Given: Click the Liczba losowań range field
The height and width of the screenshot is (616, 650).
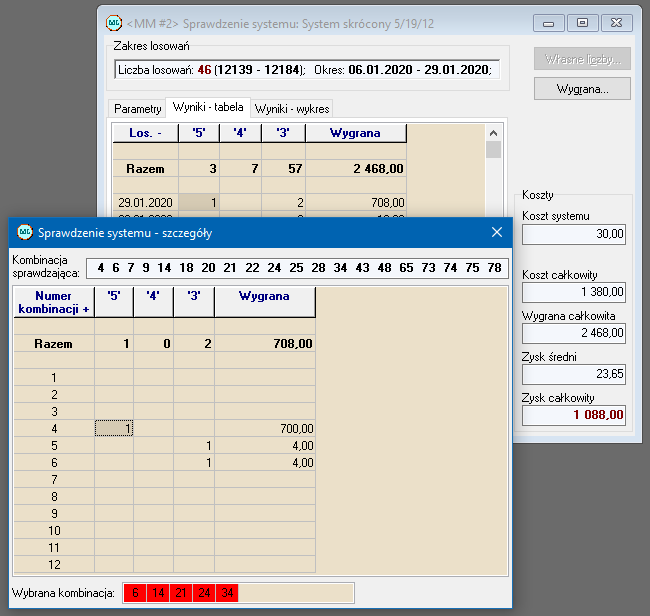Looking at the screenshot, I should [x=306, y=69].
